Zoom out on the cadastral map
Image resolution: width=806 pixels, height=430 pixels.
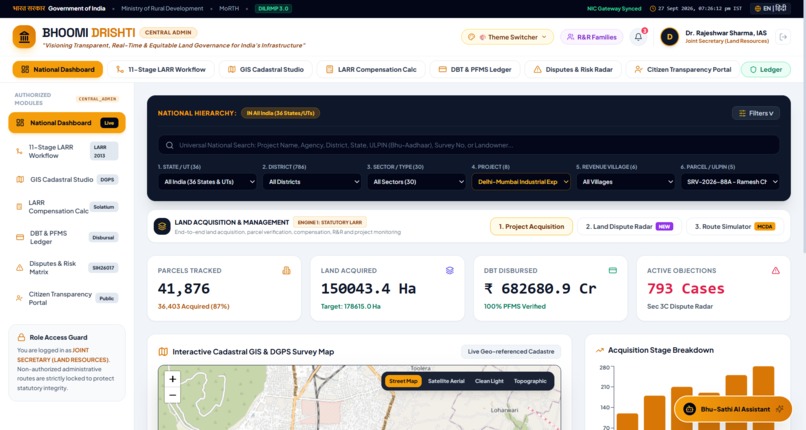[x=173, y=395]
